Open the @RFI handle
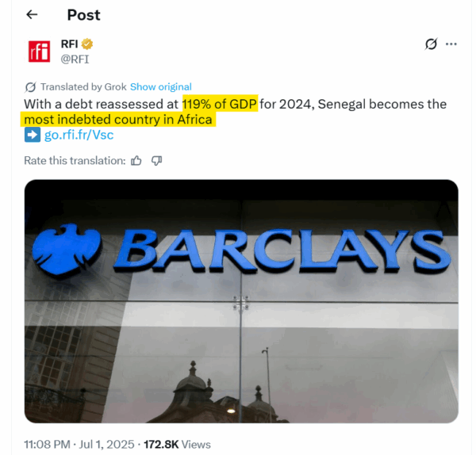The width and height of the screenshot is (476, 455). tap(75, 59)
